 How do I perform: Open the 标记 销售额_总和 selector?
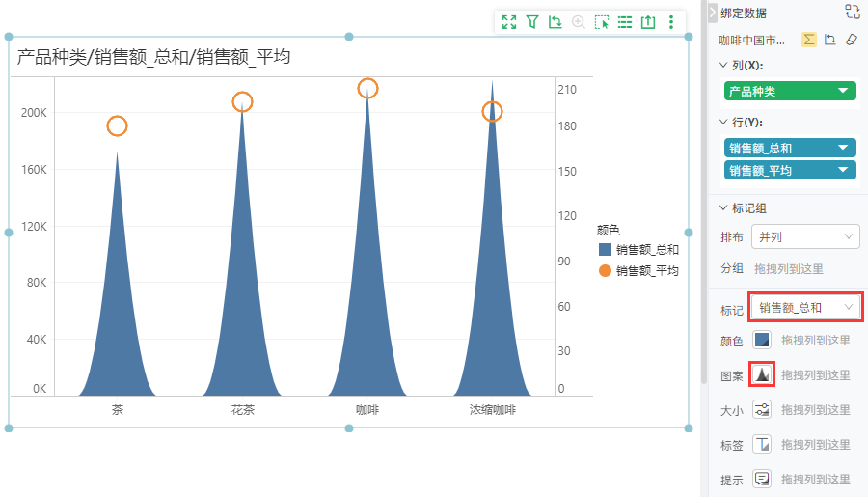[x=805, y=307]
